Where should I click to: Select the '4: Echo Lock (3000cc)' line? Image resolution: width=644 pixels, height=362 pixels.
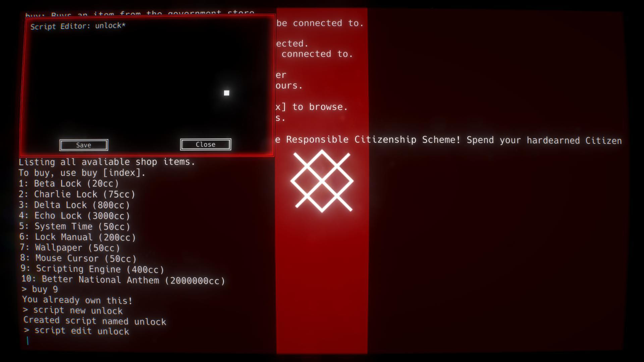(74, 216)
